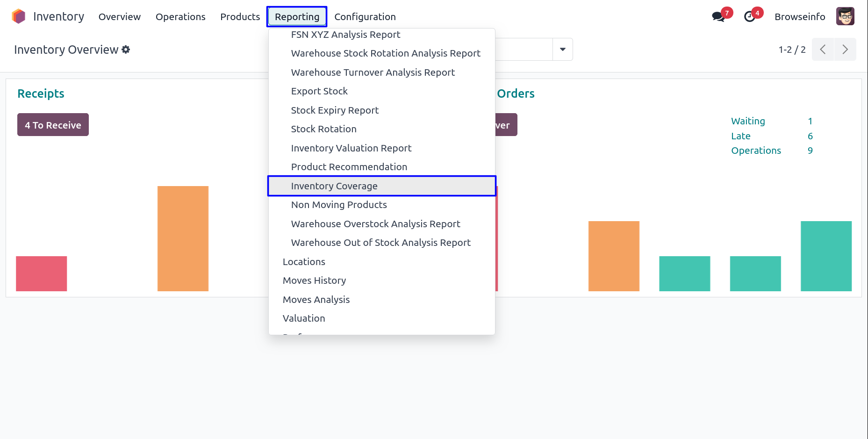The height and width of the screenshot is (439, 868).
Task: Open the messages chat icon
Action: (x=717, y=17)
